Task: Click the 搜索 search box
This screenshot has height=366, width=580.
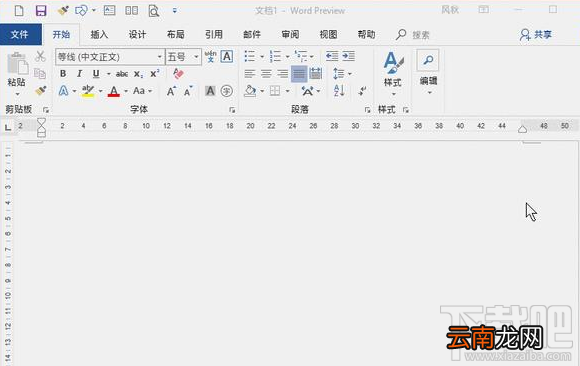Action: tap(421, 35)
